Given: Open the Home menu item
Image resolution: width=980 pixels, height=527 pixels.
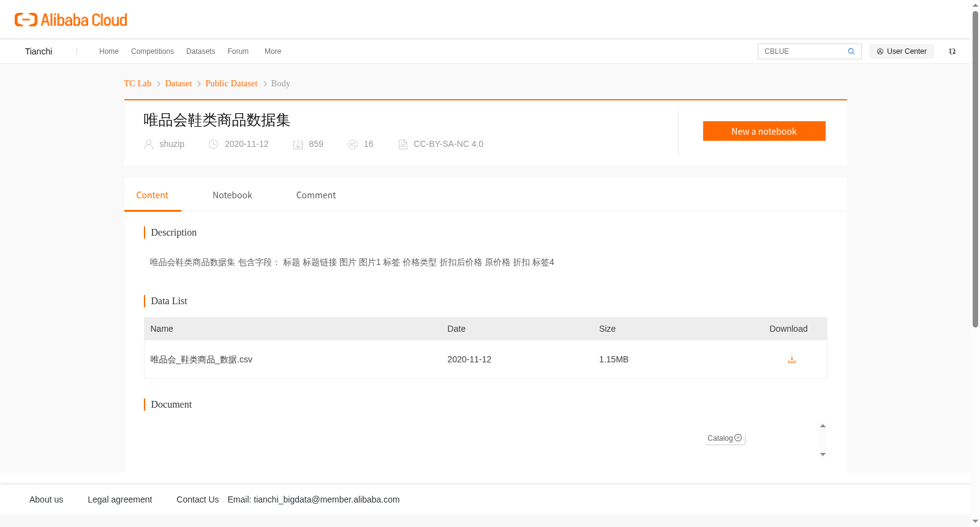Looking at the screenshot, I should coord(109,51).
